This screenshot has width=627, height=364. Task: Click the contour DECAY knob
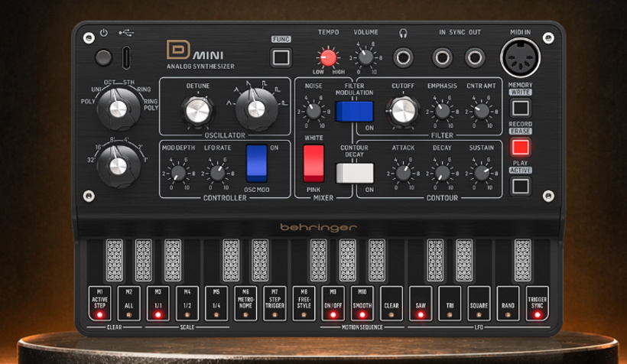pyautogui.click(x=442, y=173)
